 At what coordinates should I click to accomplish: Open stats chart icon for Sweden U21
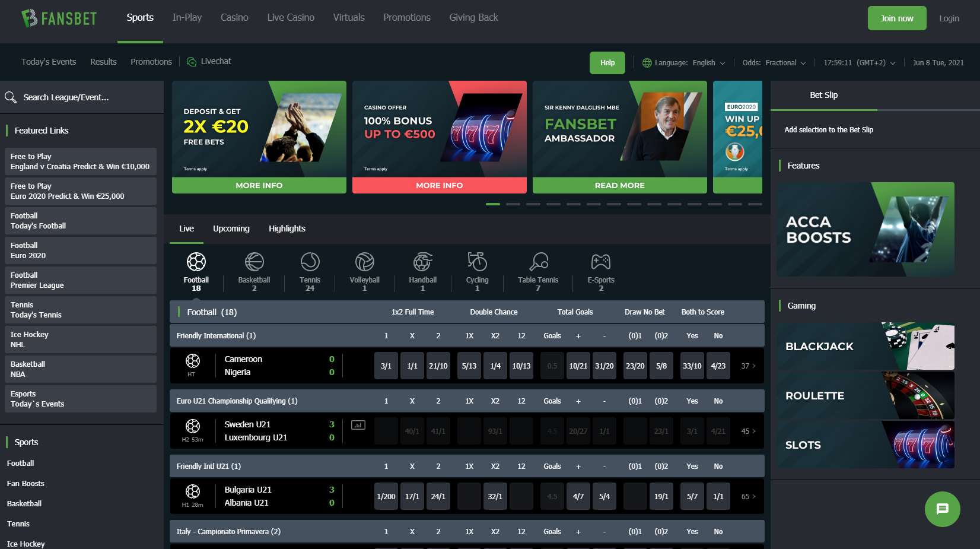[358, 425]
